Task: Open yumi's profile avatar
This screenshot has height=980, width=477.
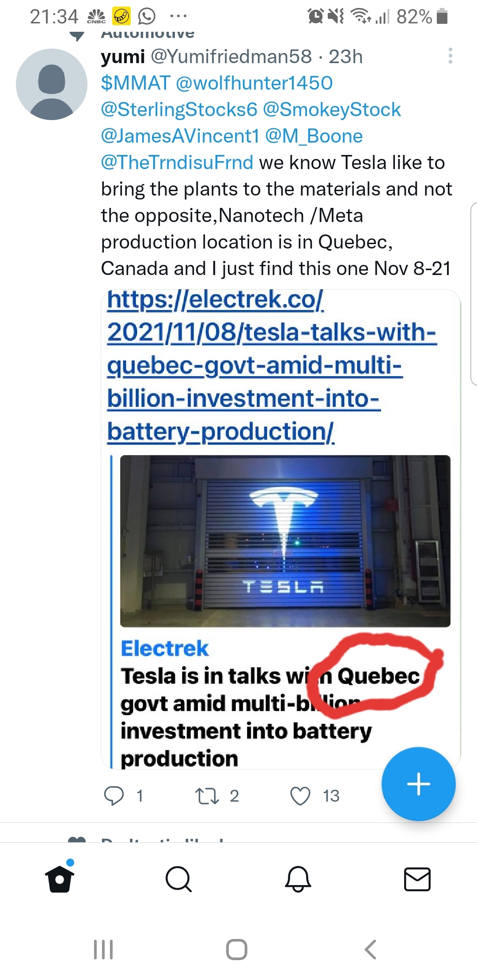Action: (x=52, y=84)
